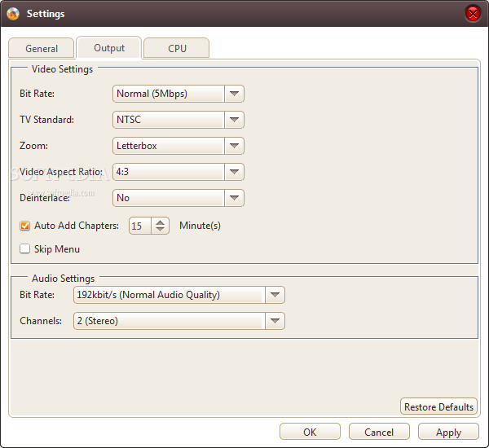Open the CPU tab
Viewport: 489px width, 448px height.
click(x=177, y=48)
